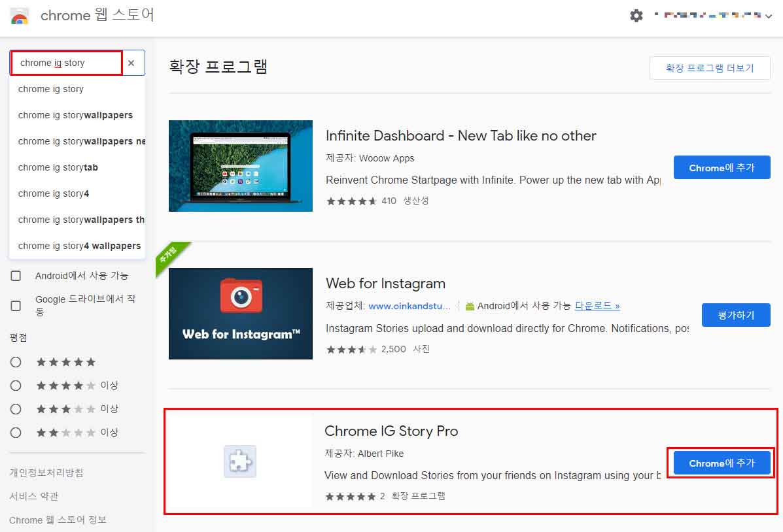Click the Chrome Web Store rainbow logo
Image resolution: width=783 pixels, height=532 pixels.
20,16
